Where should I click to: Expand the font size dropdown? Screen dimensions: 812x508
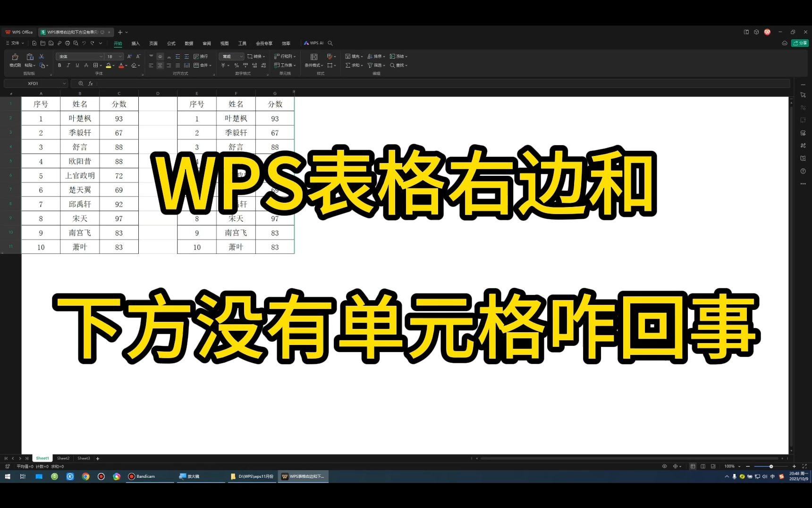(120, 56)
